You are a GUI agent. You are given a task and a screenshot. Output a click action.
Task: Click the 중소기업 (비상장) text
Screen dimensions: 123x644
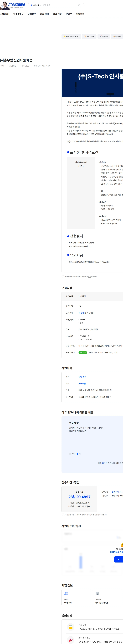coord(102,603)
